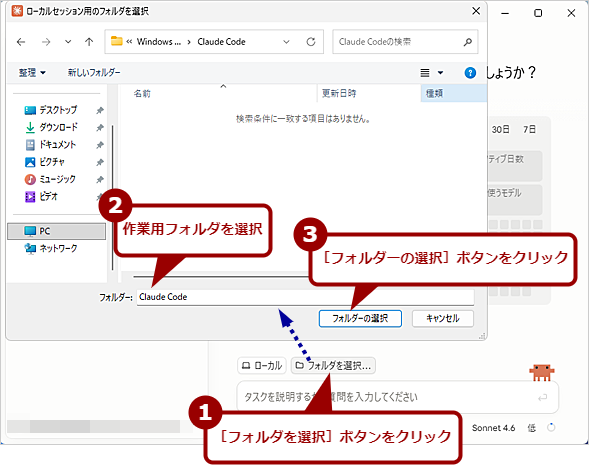Select the 30日 tab in Claude window
This screenshot has width=589, height=465.
(501, 130)
